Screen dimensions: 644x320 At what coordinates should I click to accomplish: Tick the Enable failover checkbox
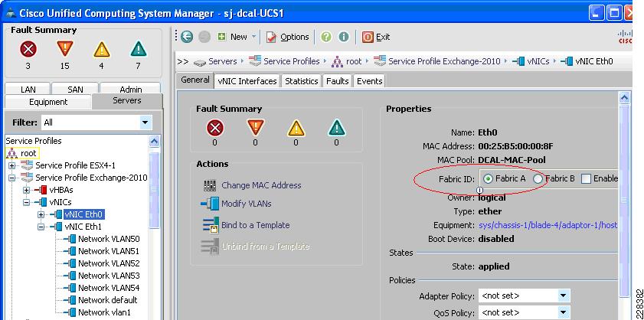(x=586, y=178)
